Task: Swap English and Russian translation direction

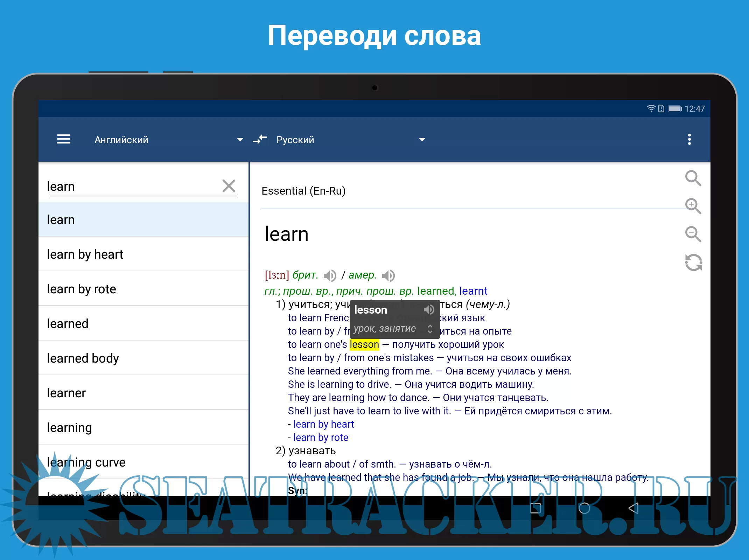Action: 260,139
